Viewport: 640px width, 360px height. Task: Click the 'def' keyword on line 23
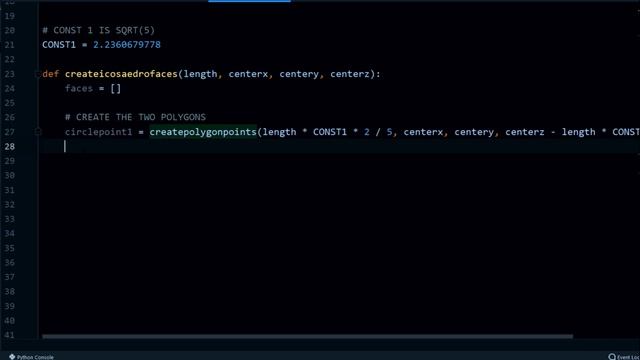pyautogui.click(x=51, y=74)
